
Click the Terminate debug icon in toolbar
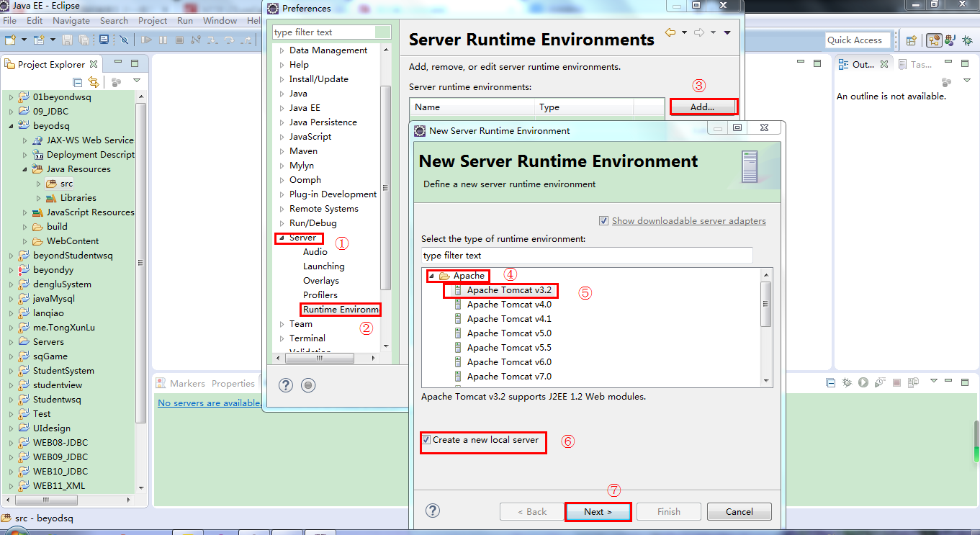(x=179, y=40)
